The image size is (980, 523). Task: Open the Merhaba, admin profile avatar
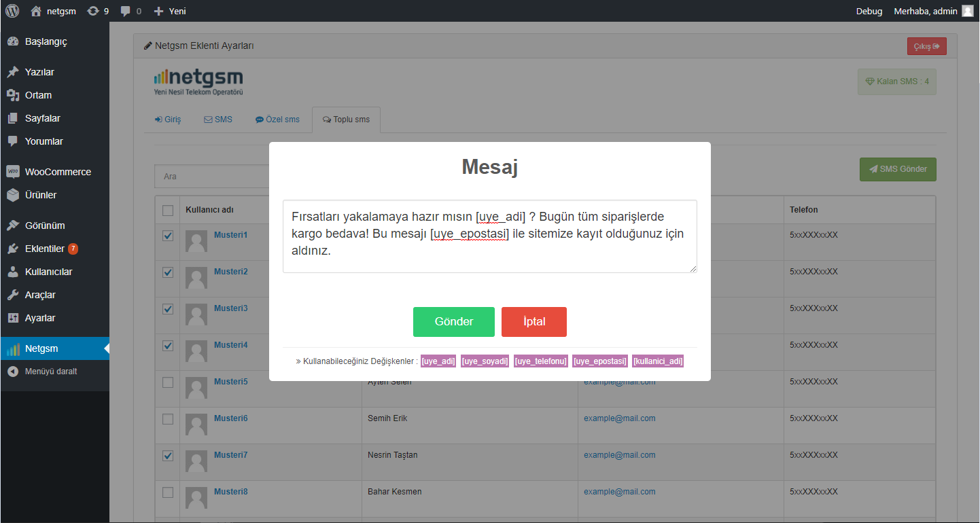pos(967,11)
